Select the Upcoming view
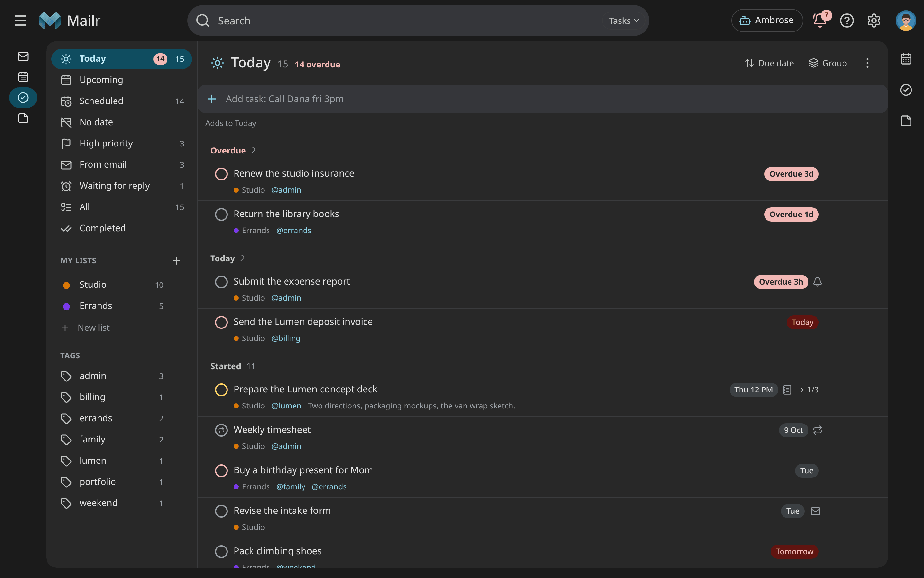This screenshot has width=924, height=578. [x=121, y=80]
